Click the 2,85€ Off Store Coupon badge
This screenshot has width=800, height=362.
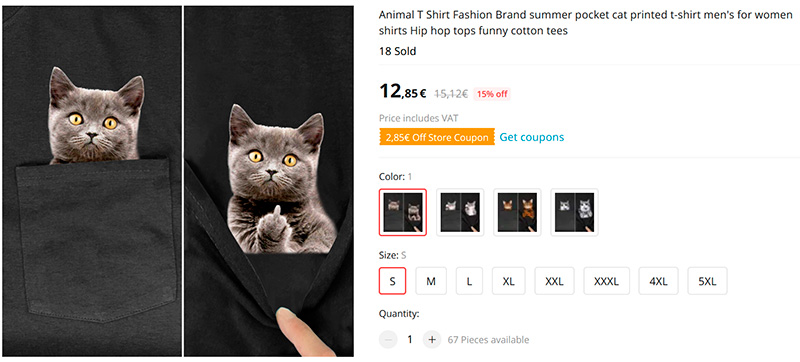437,137
